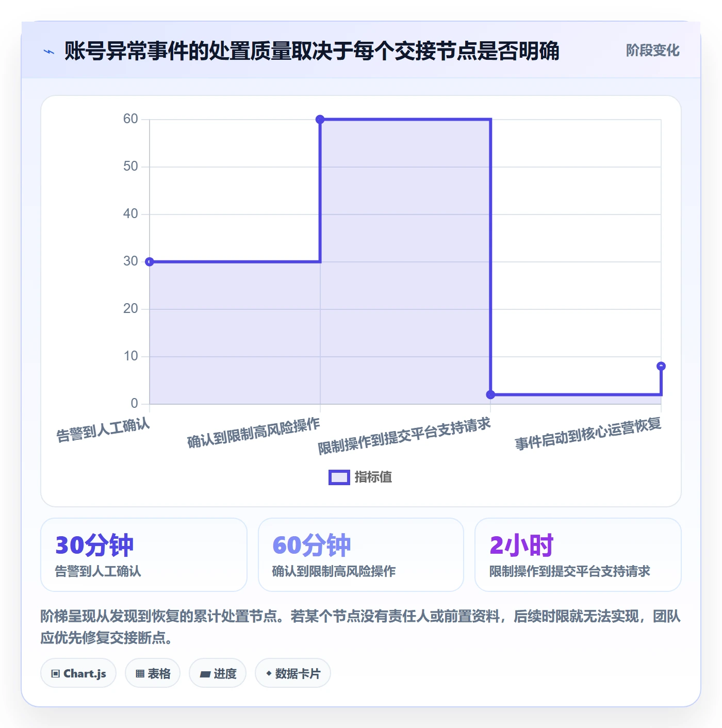Select the 60分钟 data card value
Viewport: 722px width, 728px height.
(311, 545)
